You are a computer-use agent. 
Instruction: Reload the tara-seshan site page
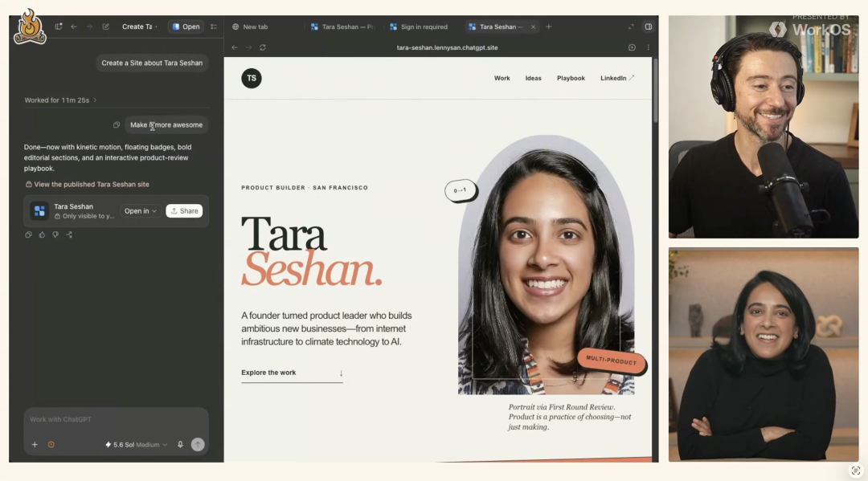(263, 47)
